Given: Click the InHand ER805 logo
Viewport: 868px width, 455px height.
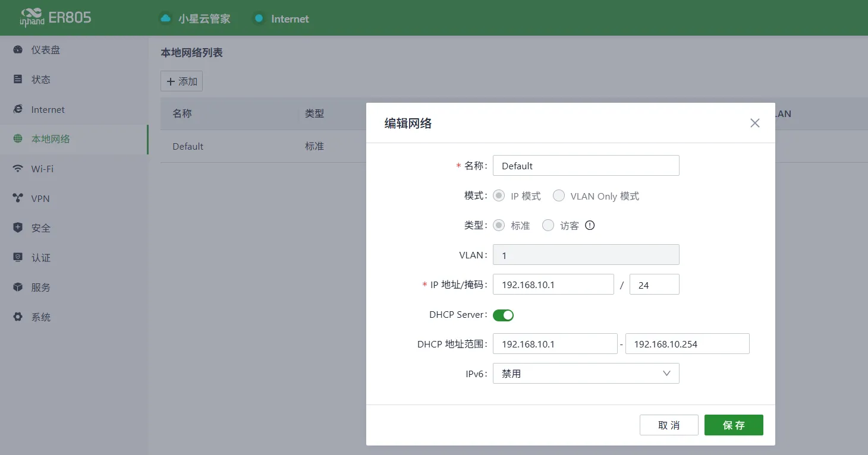Looking at the screenshot, I should point(55,18).
